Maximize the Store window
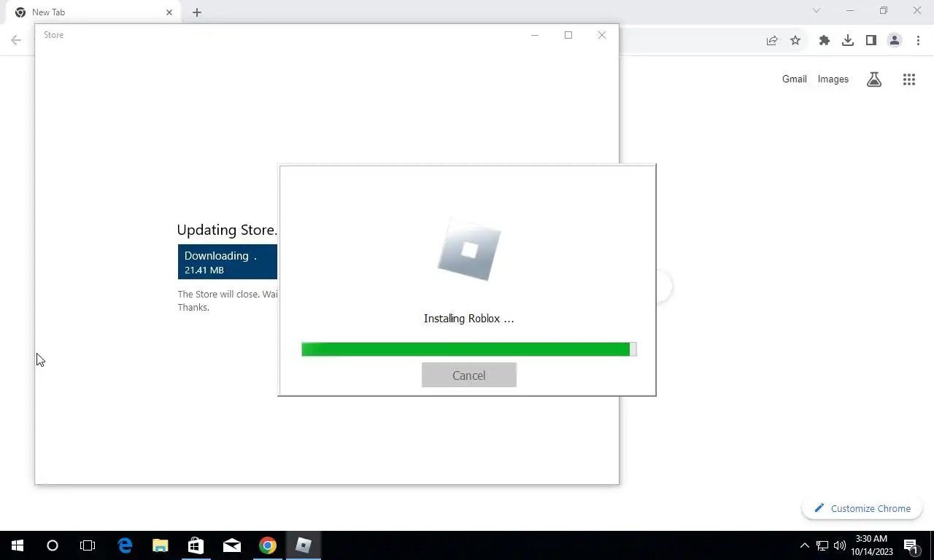The image size is (934, 560). [x=568, y=35]
